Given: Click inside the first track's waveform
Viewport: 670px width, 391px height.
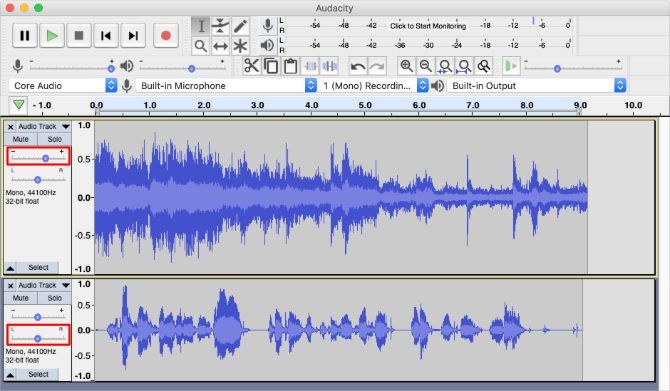Looking at the screenshot, I should (341, 197).
